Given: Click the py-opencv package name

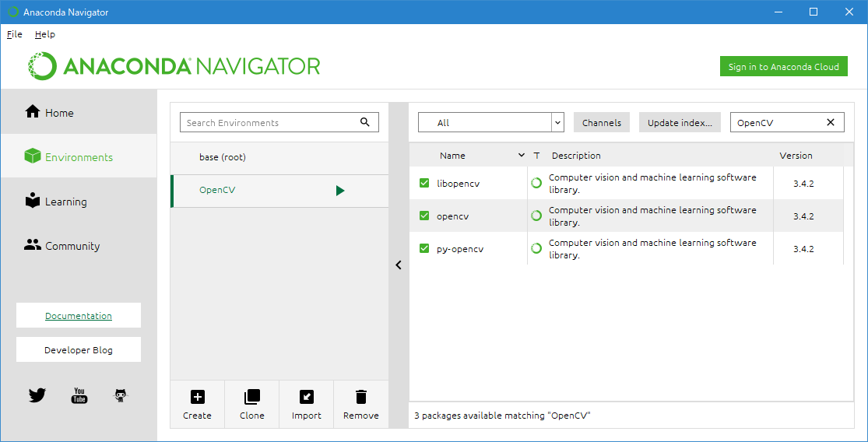Looking at the screenshot, I should [x=460, y=249].
